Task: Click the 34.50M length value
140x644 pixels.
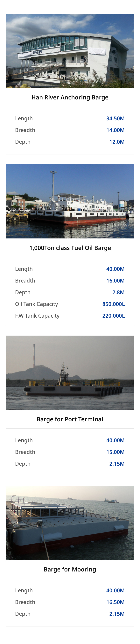Action: pyautogui.click(x=115, y=119)
